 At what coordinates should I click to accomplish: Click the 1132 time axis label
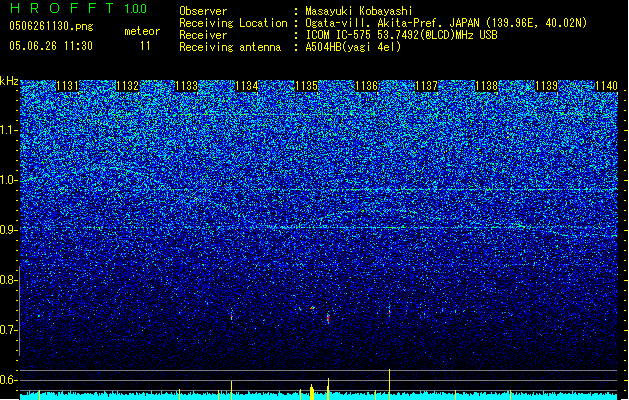click(x=127, y=86)
